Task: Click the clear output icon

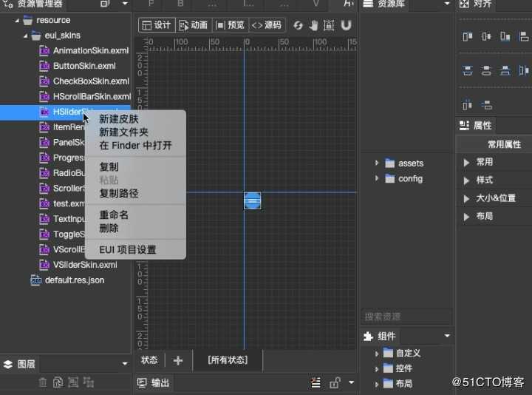Action: pos(316,382)
